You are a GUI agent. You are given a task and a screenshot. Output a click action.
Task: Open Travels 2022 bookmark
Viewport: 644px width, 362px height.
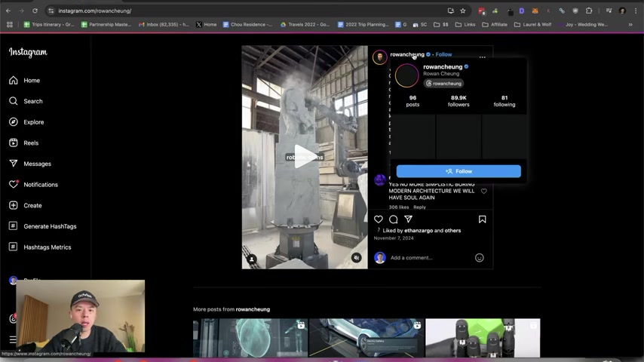tap(305, 25)
